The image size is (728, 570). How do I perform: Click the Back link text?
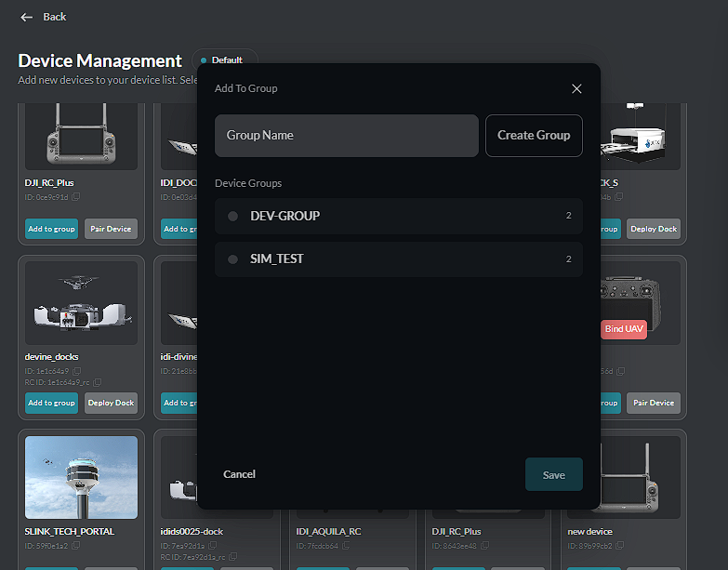(55, 17)
